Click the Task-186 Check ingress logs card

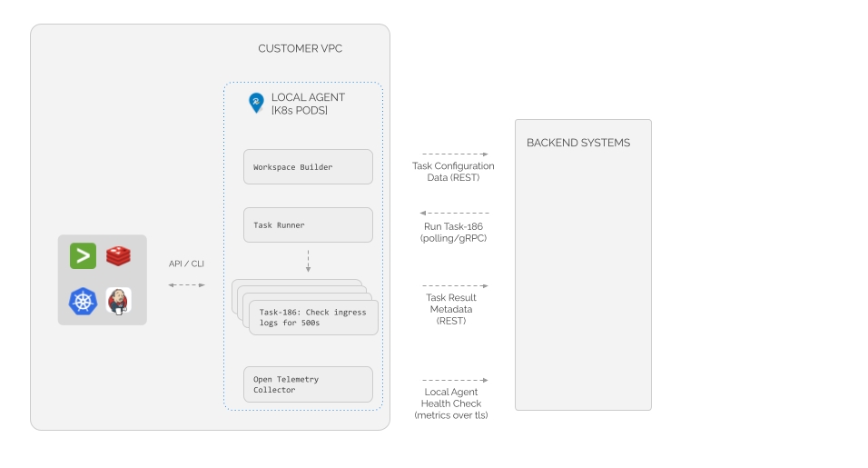(x=313, y=317)
